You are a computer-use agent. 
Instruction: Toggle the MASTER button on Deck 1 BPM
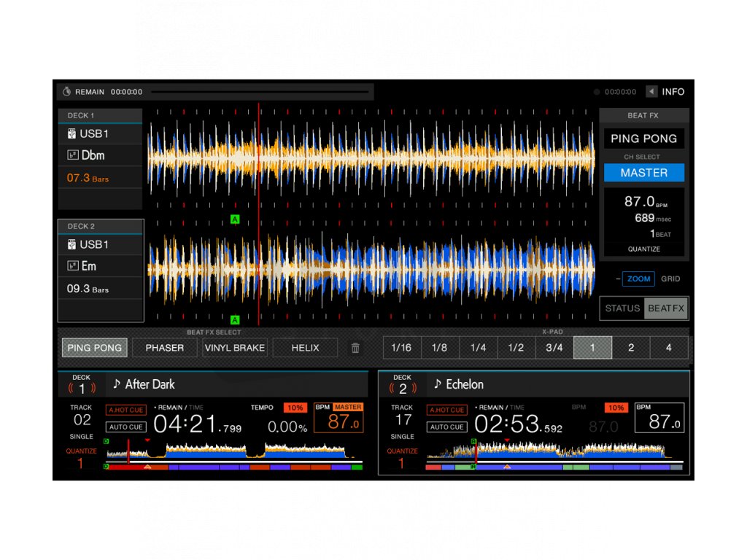pos(348,408)
